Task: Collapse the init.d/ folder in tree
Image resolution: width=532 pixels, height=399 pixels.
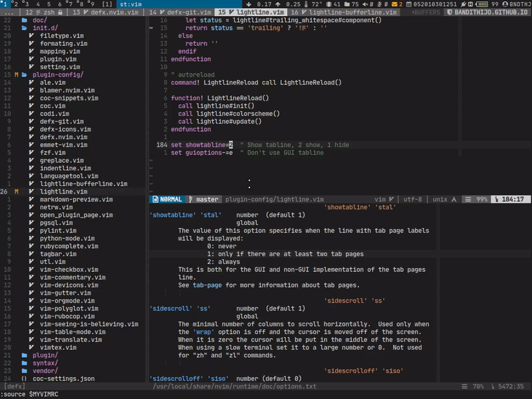Action: point(45,28)
